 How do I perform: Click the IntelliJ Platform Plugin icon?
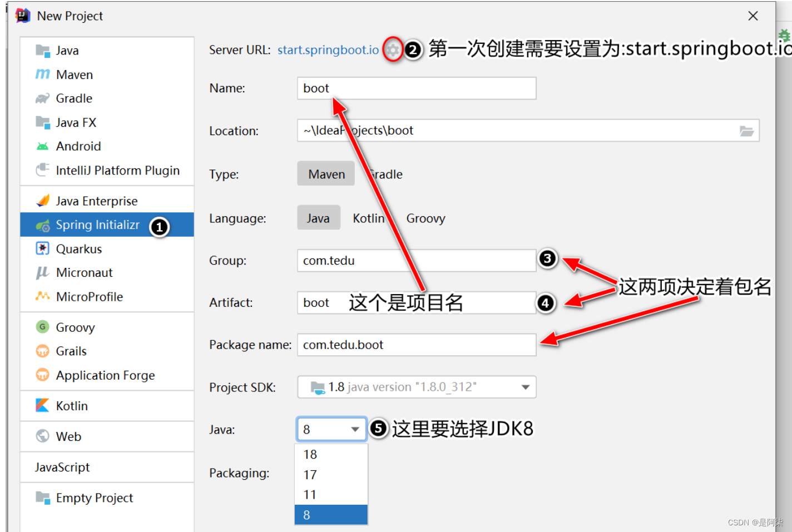pos(43,170)
